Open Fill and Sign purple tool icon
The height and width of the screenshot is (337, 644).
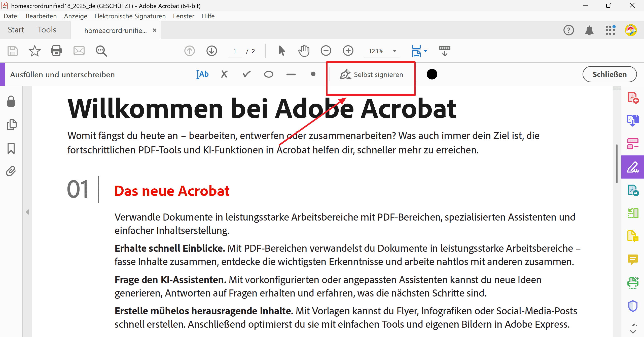(x=633, y=167)
